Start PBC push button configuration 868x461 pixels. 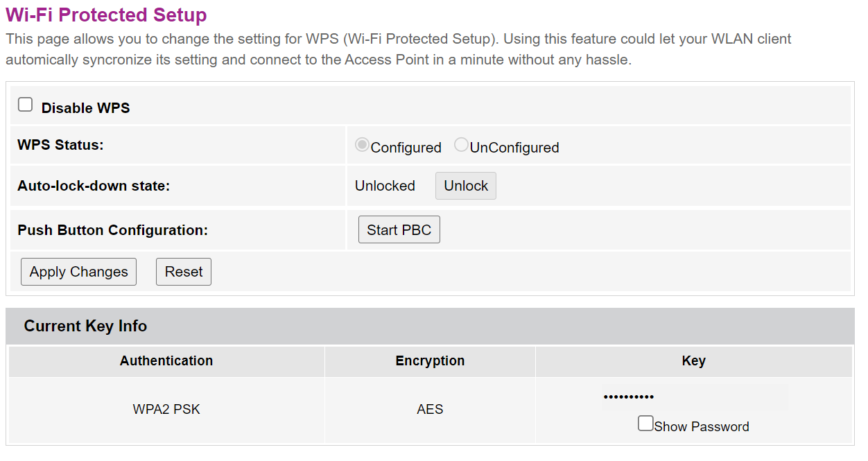click(399, 230)
